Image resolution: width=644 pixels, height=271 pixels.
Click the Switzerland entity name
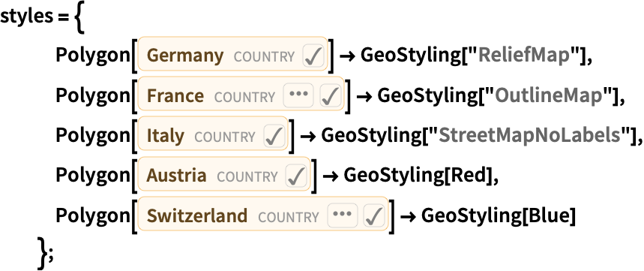tap(197, 216)
